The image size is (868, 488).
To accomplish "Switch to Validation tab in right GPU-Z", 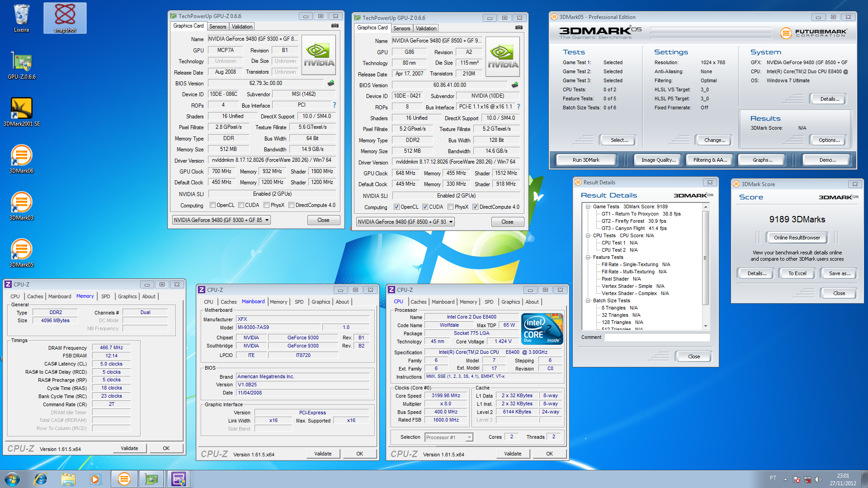I will click(426, 28).
